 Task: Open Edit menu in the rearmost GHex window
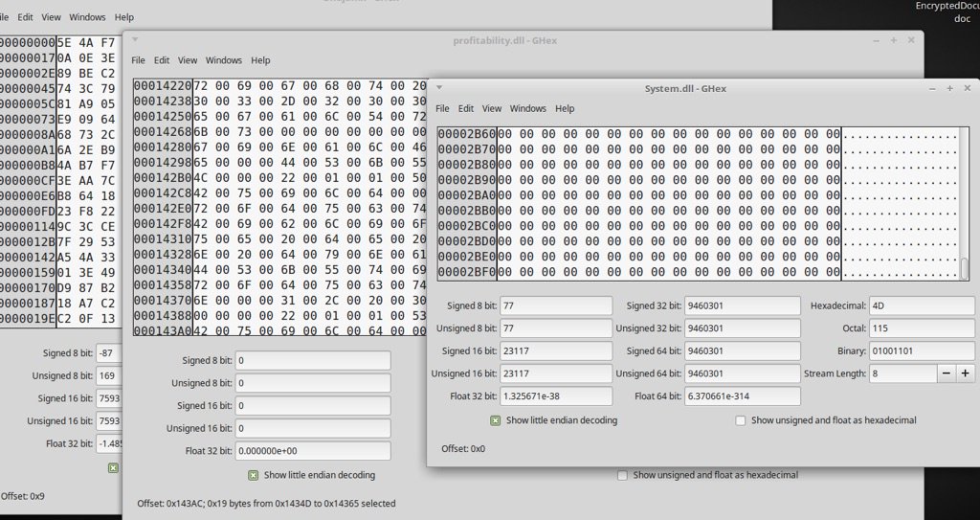(25, 17)
